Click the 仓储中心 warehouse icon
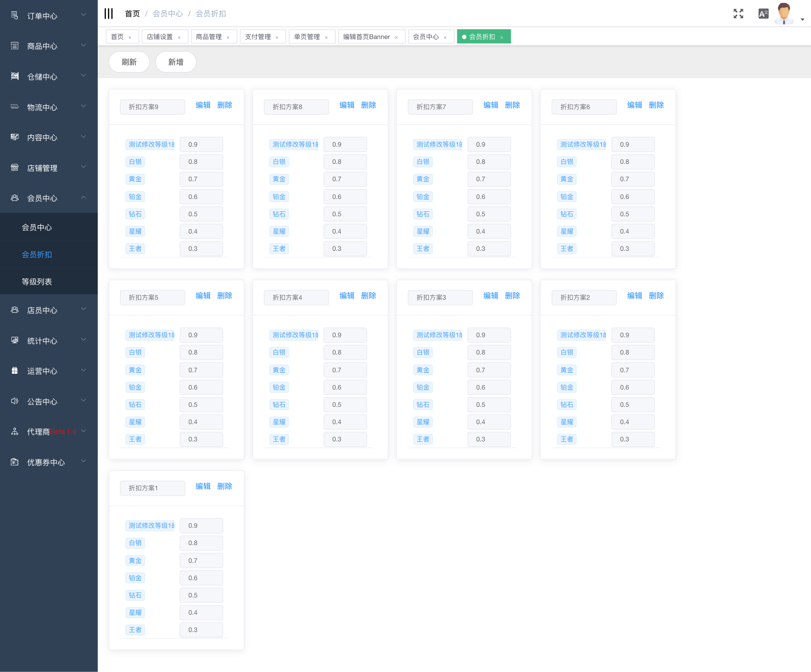 click(x=15, y=77)
